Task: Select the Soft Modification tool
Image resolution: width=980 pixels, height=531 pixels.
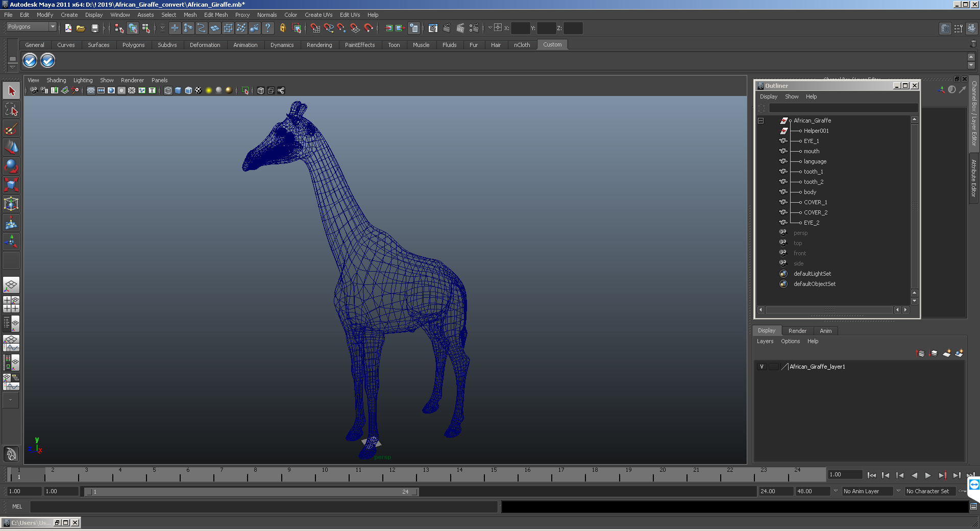Action: coord(11,223)
